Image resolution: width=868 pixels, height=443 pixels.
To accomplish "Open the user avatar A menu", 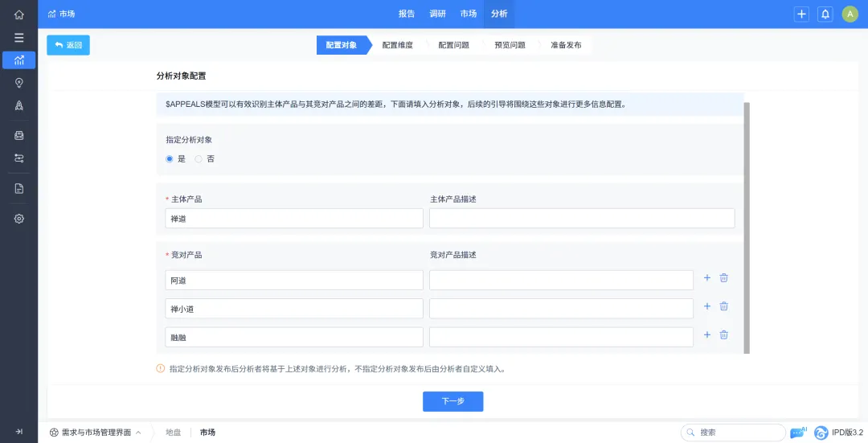I will (850, 14).
